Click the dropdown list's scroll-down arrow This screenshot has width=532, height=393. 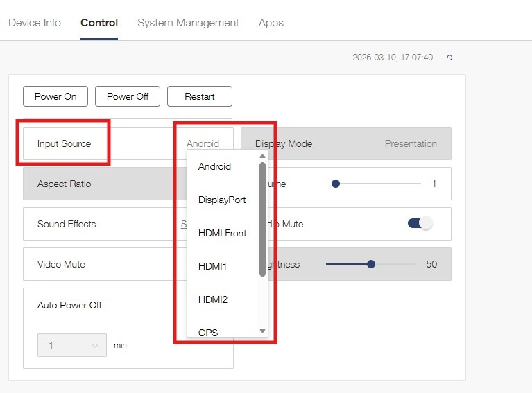pyautogui.click(x=262, y=331)
